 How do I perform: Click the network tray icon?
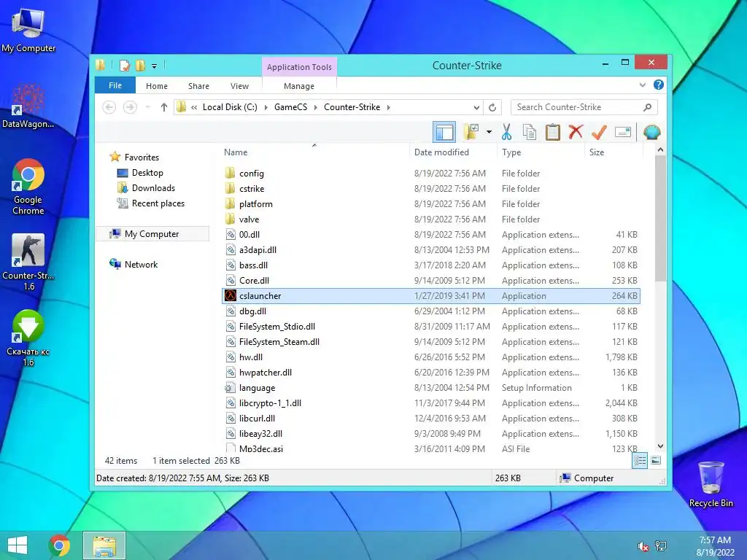coord(661,546)
